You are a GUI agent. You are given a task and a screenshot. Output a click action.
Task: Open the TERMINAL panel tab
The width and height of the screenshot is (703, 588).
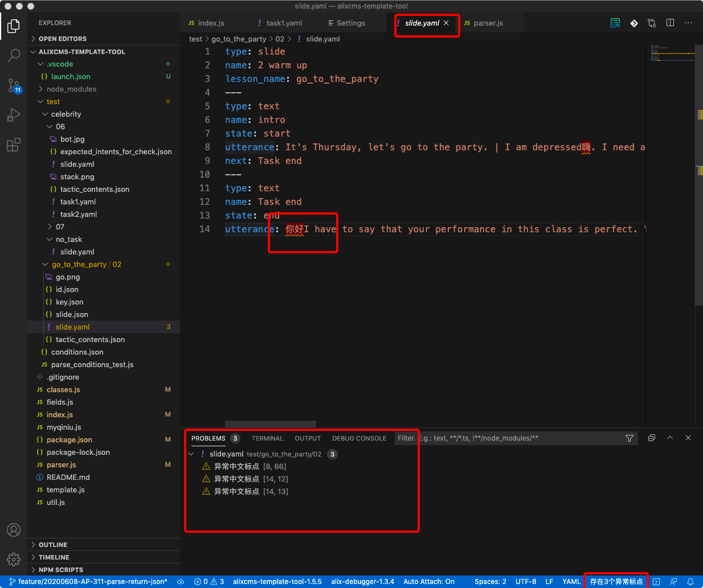click(267, 438)
